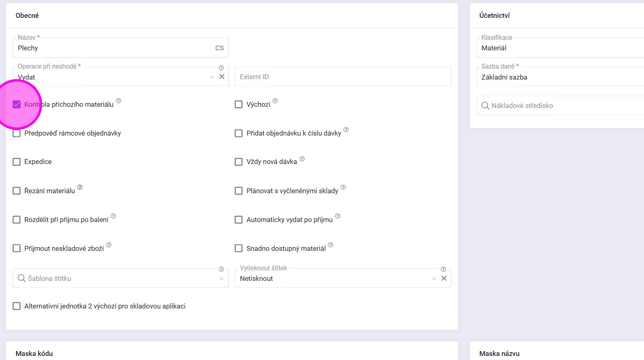Click help icon next to Snadno dostupný materiál
The width and height of the screenshot is (644, 360).
tap(331, 245)
